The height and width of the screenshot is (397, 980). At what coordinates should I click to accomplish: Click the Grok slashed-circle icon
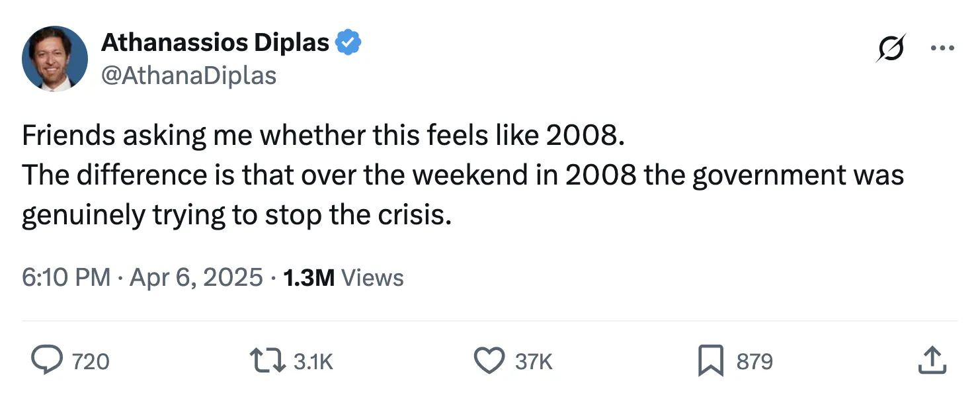tap(891, 49)
